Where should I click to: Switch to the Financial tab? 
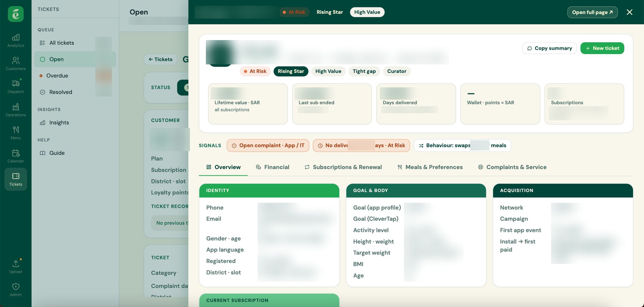(273, 167)
